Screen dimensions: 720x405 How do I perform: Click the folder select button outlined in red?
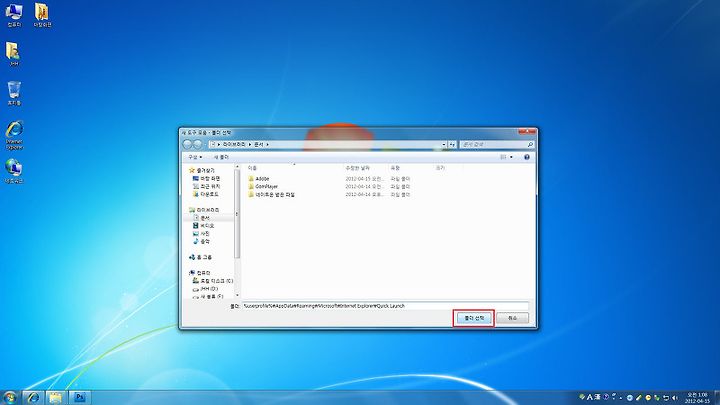(474, 318)
